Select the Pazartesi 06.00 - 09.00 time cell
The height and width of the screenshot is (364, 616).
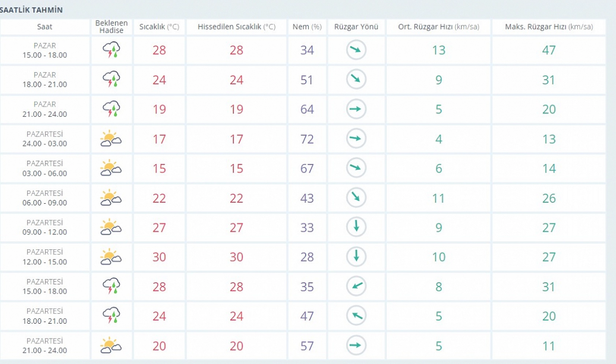pyautogui.click(x=45, y=198)
